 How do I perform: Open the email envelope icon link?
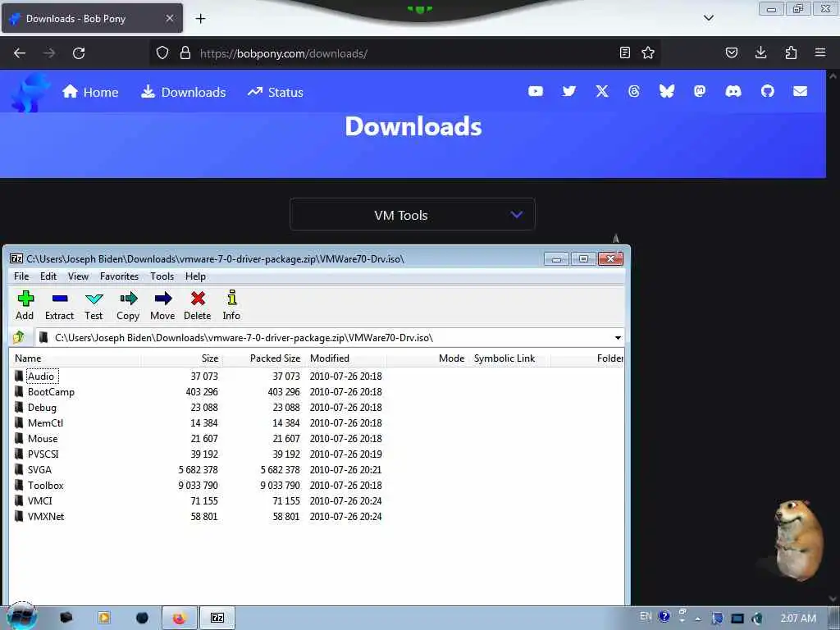800,92
